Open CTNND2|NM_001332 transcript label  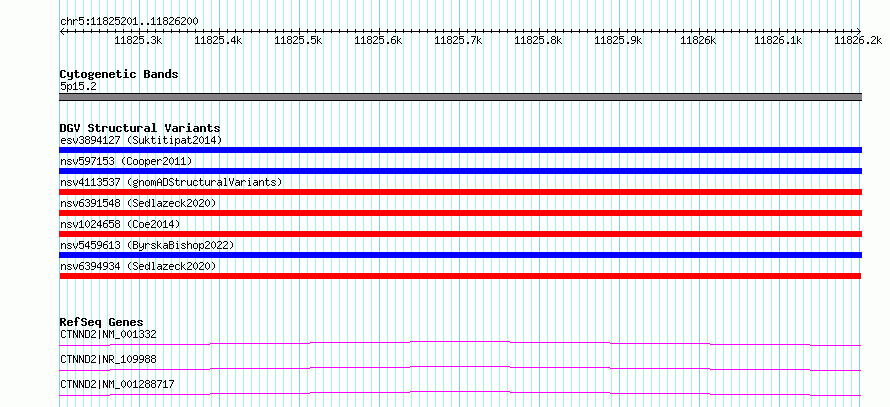coord(108,334)
